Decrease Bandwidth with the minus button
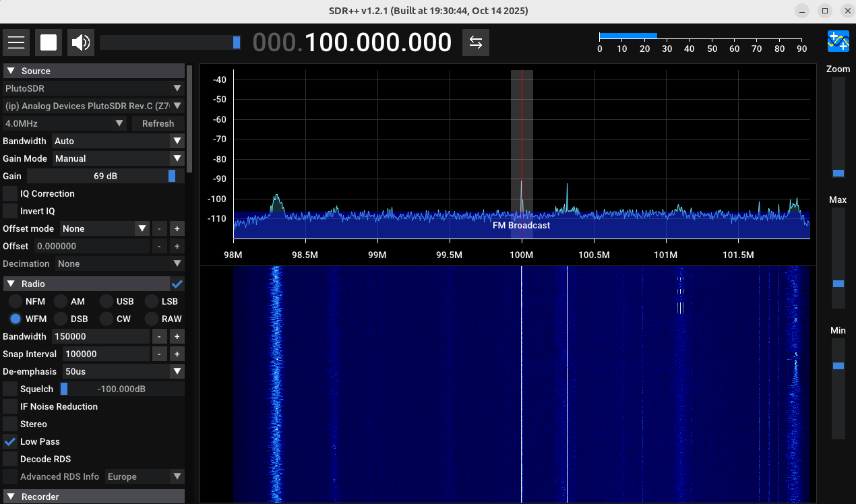The width and height of the screenshot is (856, 504). (159, 336)
